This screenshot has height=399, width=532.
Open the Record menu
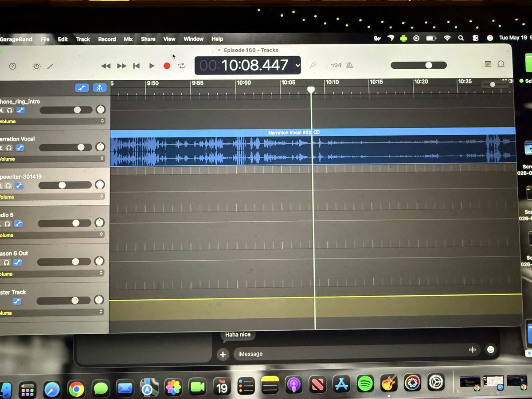(x=107, y=39)
